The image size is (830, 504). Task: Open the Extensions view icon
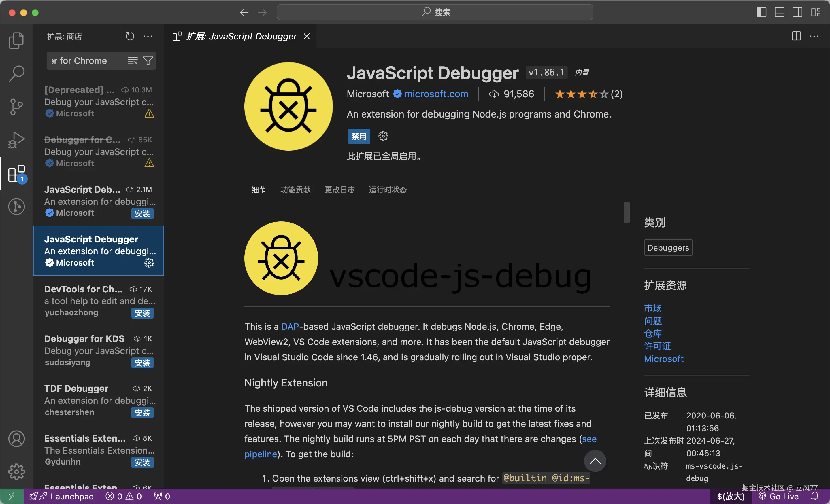pyautogui.click(x=16, y=174)
